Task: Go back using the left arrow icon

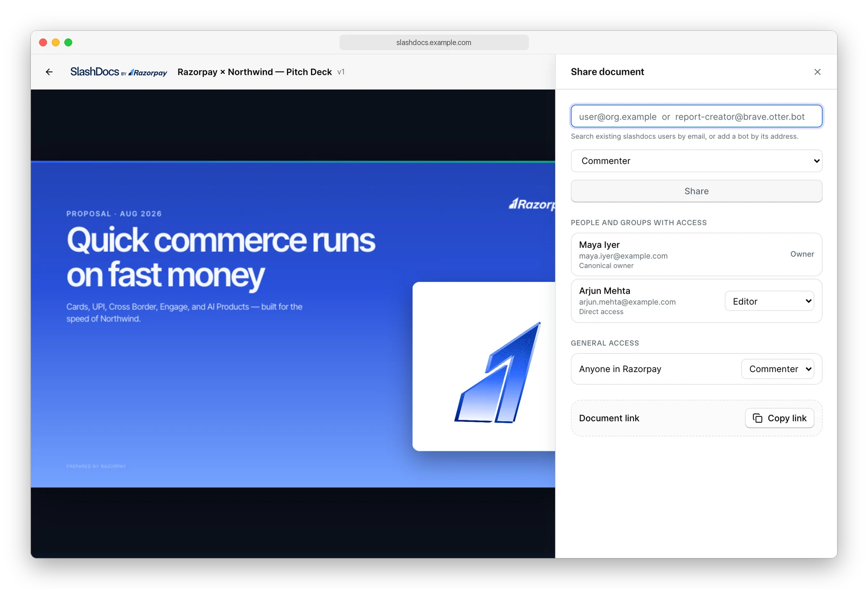Action: coord(49,72)
